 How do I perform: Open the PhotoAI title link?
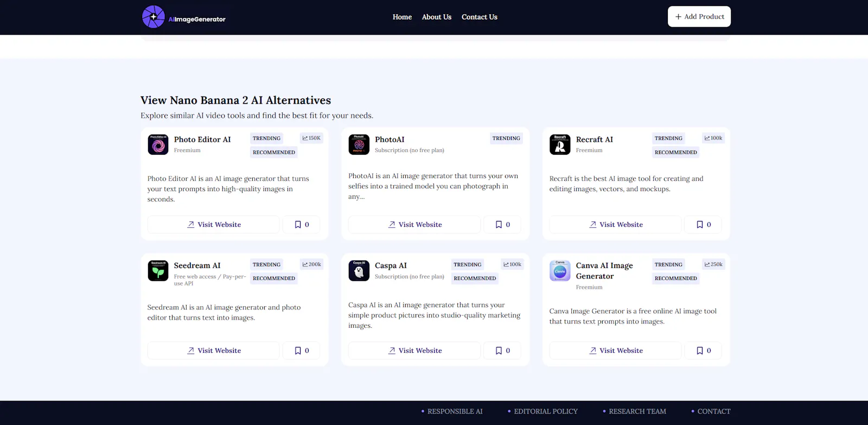coord(390,139)
